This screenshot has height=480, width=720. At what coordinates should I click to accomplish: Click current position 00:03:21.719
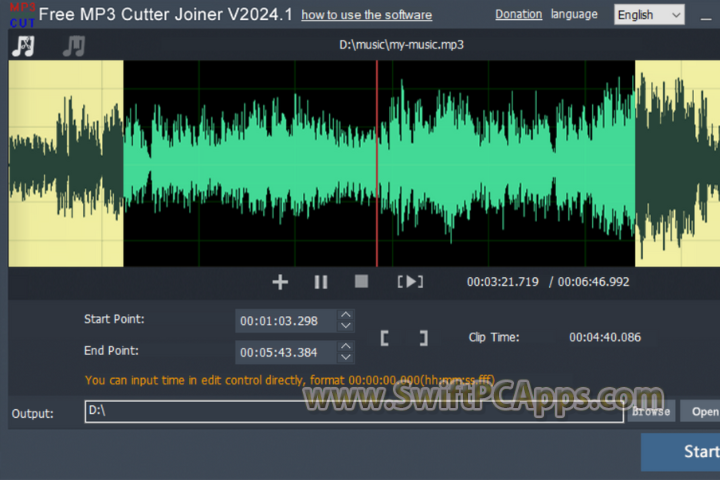(x=502, y=282)
